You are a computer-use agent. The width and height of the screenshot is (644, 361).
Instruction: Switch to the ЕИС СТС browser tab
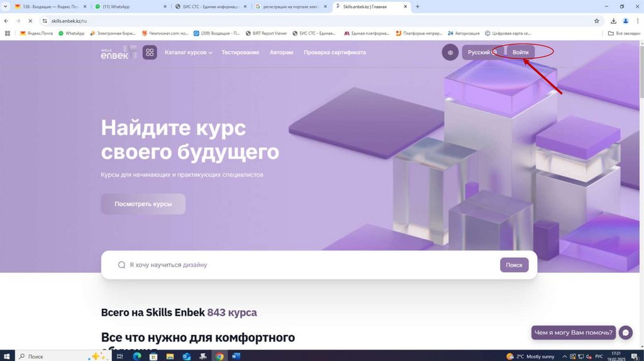point(211,6)
